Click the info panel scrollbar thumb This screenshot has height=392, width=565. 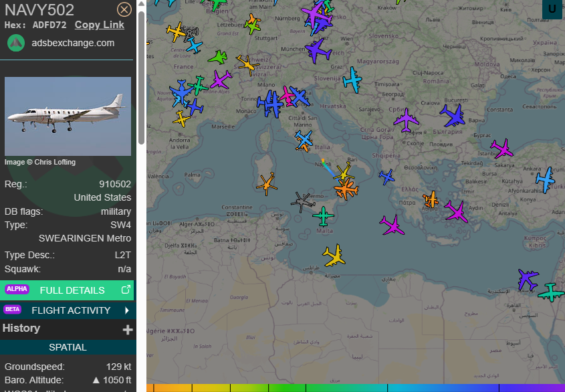coord(141,78)
